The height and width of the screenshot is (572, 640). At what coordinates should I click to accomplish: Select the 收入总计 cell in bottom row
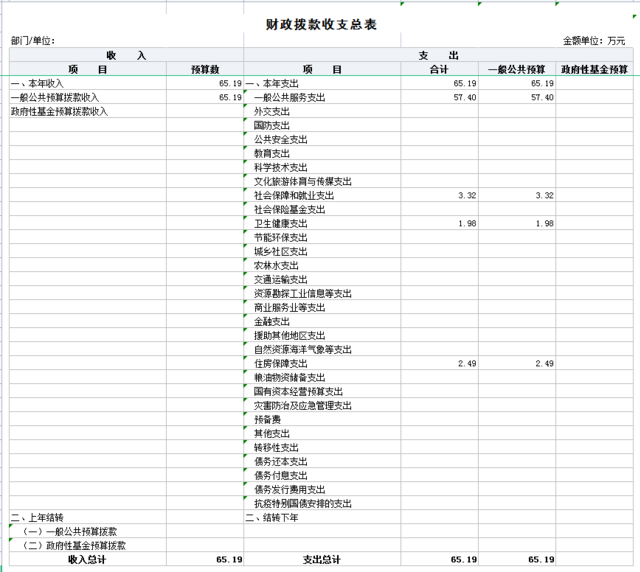87,560
